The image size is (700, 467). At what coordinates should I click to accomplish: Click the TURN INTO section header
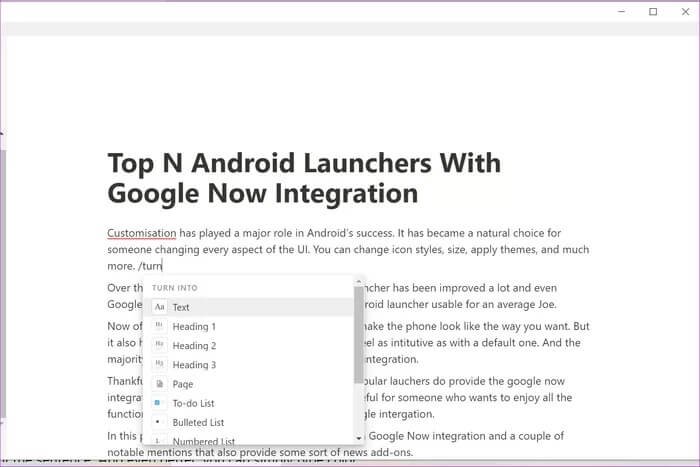pyautogui.click(x=175, y=288)
